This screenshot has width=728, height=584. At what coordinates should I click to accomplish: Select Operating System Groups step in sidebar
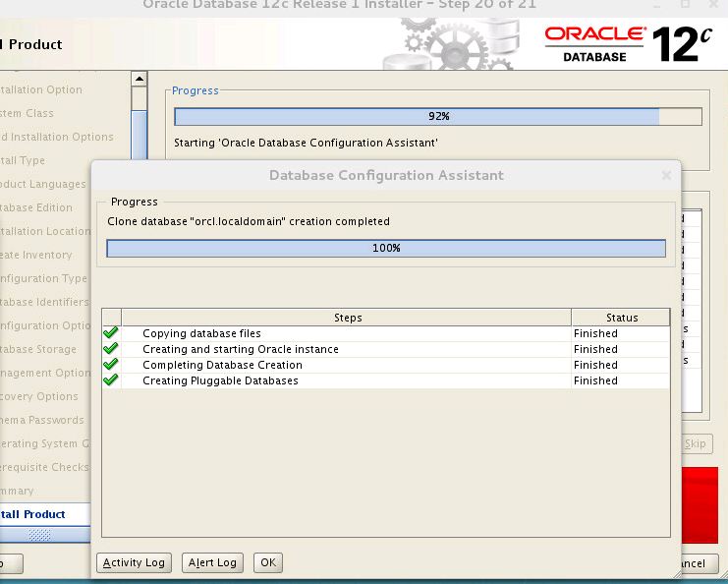pyautogui.click(x=44, y=443)
